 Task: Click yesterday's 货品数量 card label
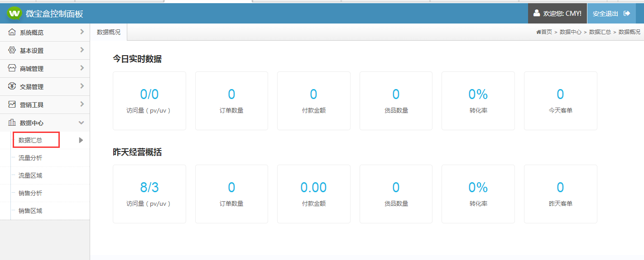tap(396, 203)
